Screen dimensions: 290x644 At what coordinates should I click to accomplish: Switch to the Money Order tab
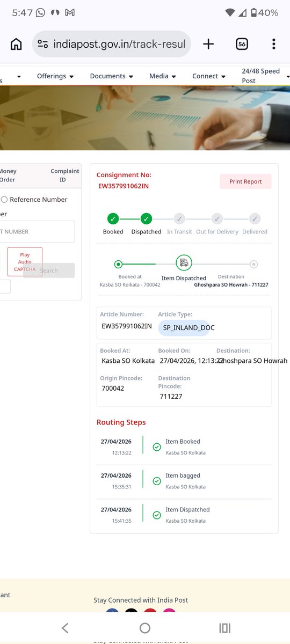pyautogui.click(x=8, y=175)
